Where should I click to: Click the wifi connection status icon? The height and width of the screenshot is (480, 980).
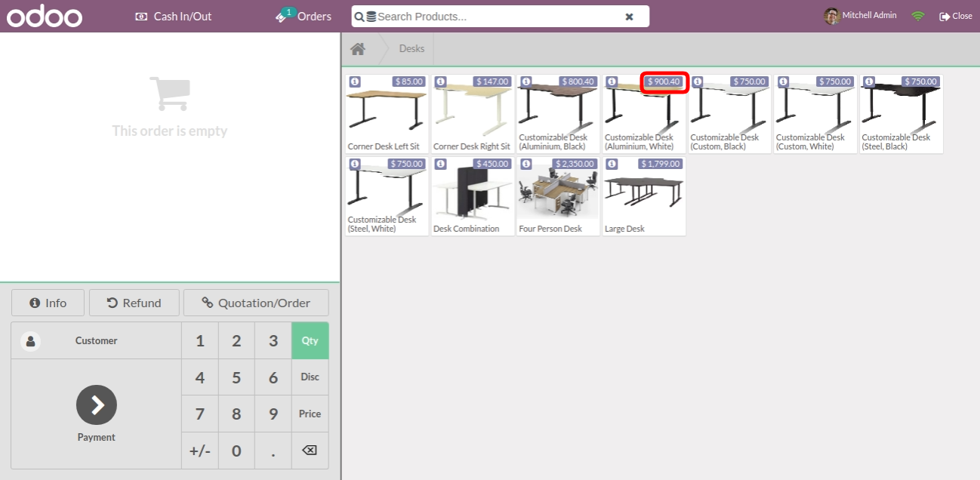pyautogui.click(x=918, y=16)
